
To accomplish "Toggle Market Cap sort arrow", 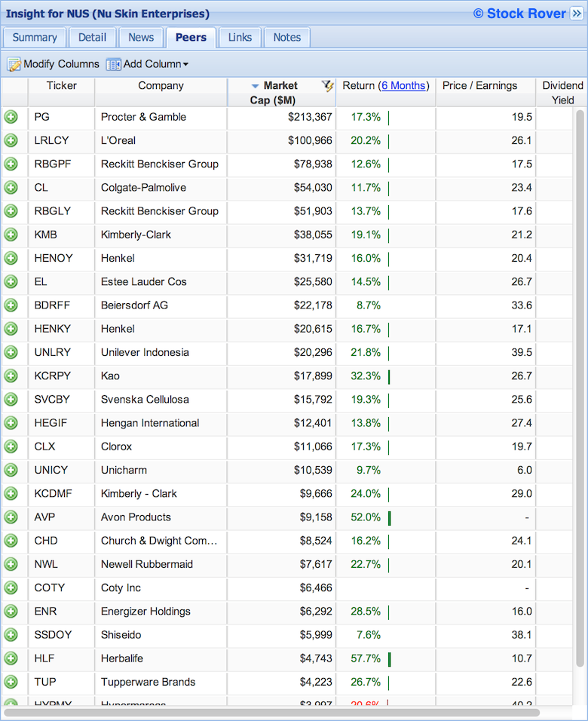I will 255,86.
